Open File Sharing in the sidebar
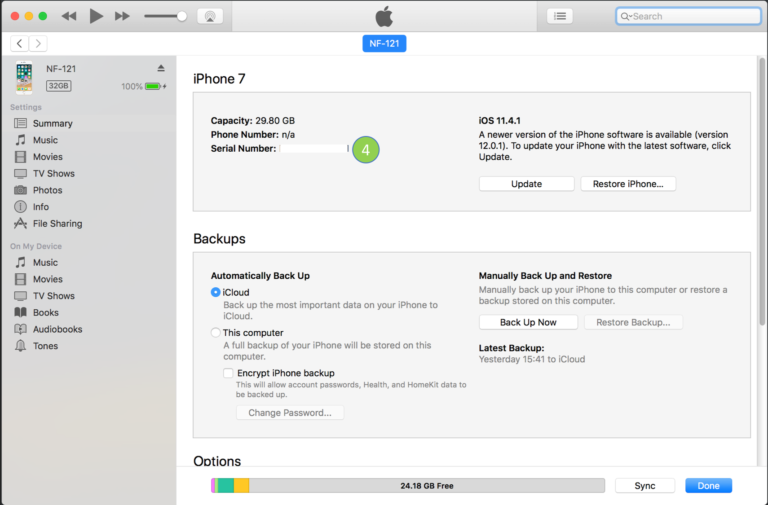 pyautogui.click(x=57, y=224)
